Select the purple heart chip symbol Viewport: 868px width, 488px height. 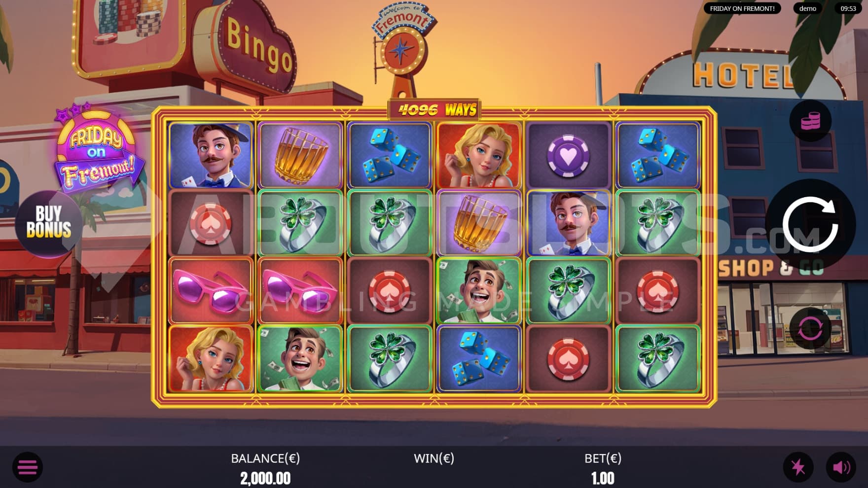(x=568, y=155)
